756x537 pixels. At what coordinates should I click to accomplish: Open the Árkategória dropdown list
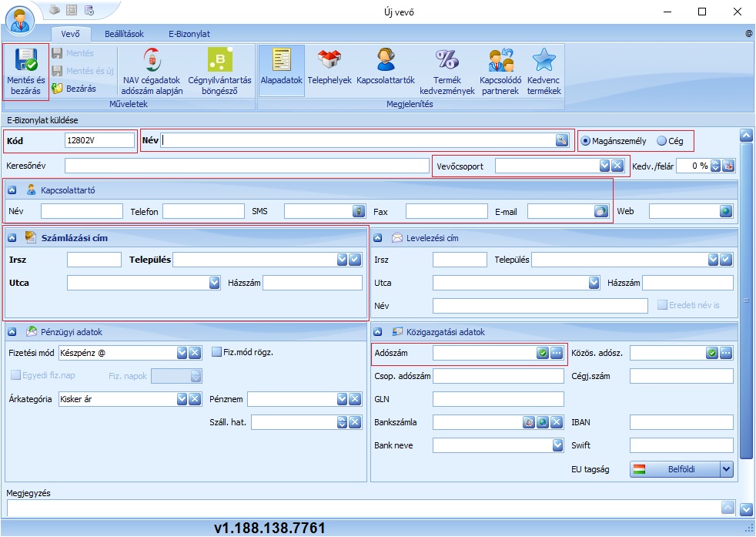182,399
